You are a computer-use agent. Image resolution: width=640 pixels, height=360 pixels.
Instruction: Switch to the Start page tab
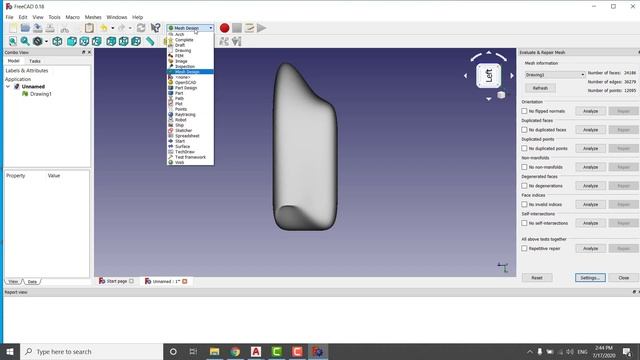point(116,281)
